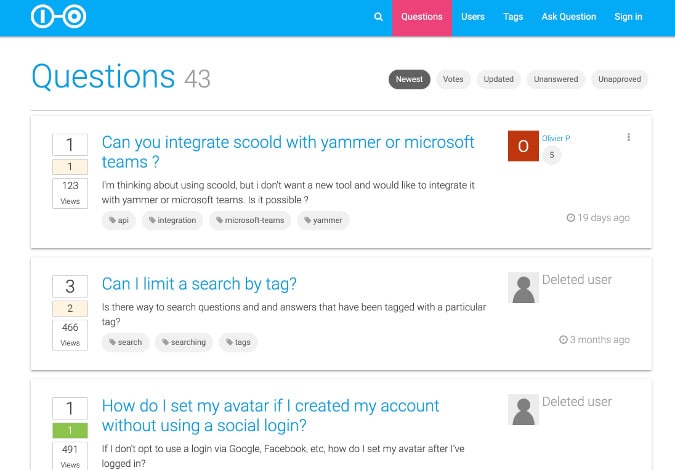The height and width of the screenshot is (470, 675).
Task: Select the 'api' tag
Action: (x=119, y=220)
